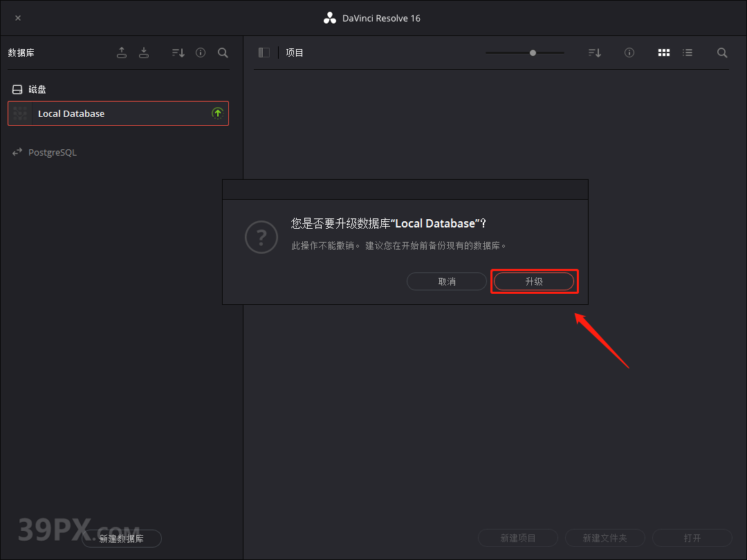Search databases with magnifier icon

223,53
